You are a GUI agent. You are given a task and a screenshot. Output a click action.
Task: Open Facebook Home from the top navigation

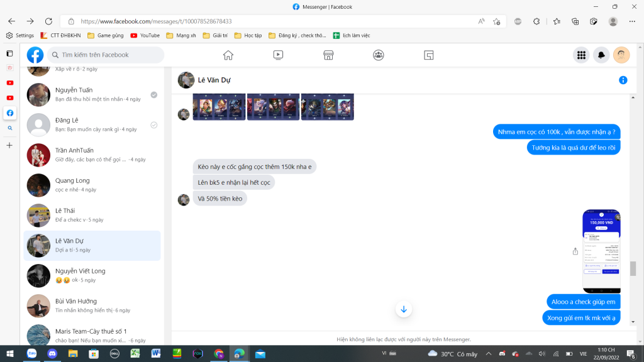pyautogui.click(x=228, y=55)
